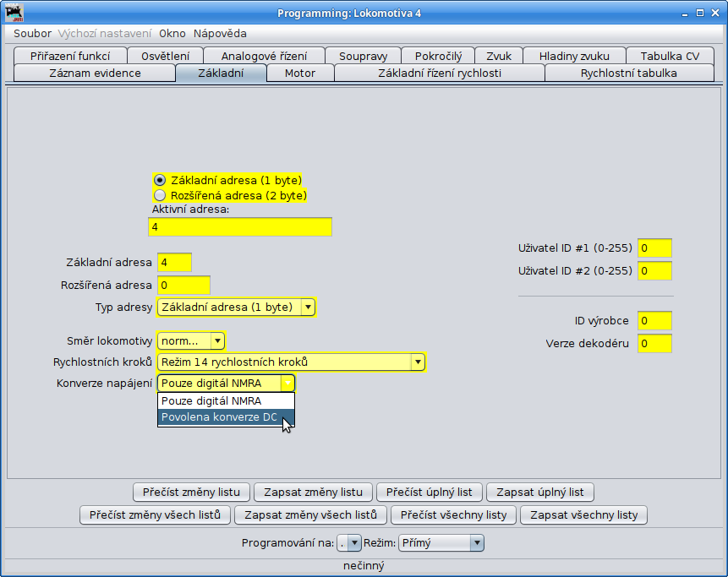
Task: Expand the Programování na dropdown
Action: point(349,542)
